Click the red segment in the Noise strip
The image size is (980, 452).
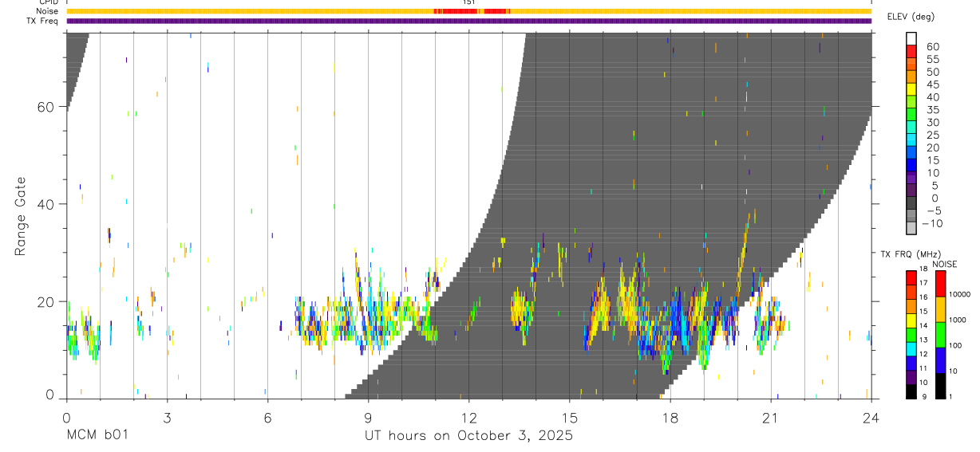pyautogui.click(x=471, y=11)
